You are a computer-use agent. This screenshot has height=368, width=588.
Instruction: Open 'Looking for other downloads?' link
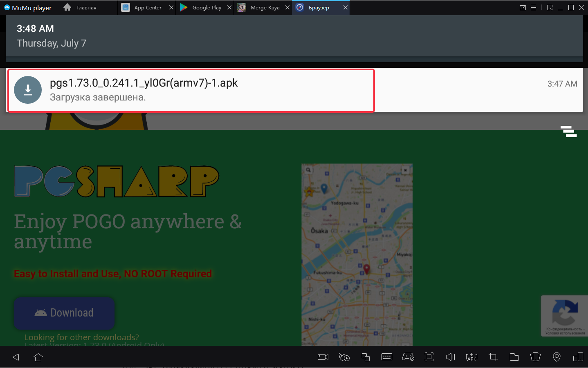click(81, 337)
